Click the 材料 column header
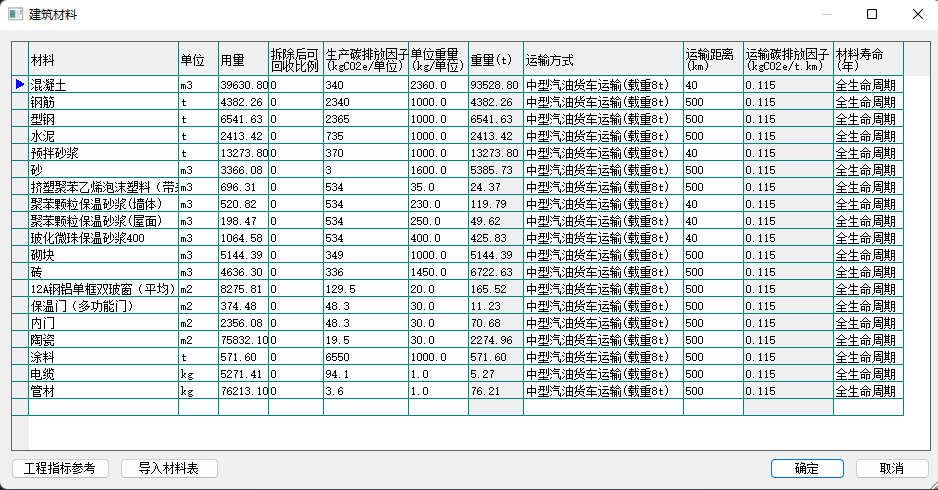Image resolution: width=938 pixels, height=490 pixels. click(102, 59)
